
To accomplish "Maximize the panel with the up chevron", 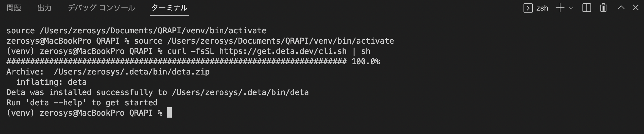I will coord(621,8).
